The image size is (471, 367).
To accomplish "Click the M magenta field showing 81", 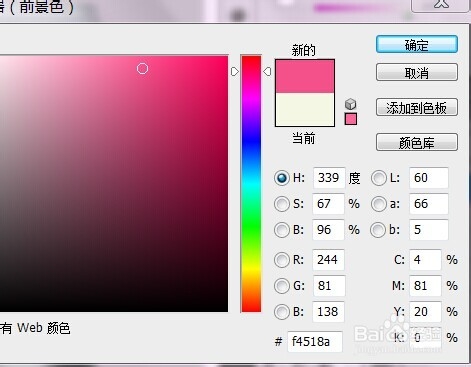I will tap(425, 286).
